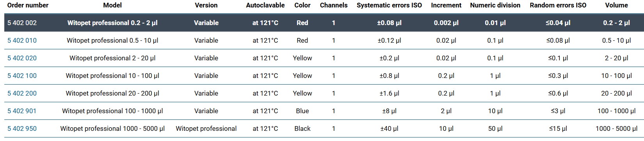Screen dimensions: 644x141
Task: Click the Volume column header
Action: pos(616,5)
